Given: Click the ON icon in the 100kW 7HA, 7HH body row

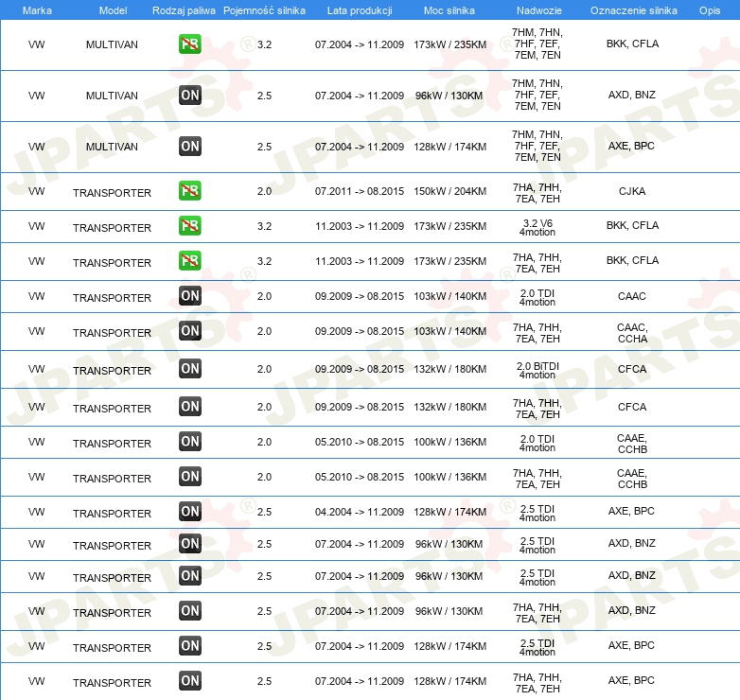Looking at the screenshot, I should click(189, 477).
